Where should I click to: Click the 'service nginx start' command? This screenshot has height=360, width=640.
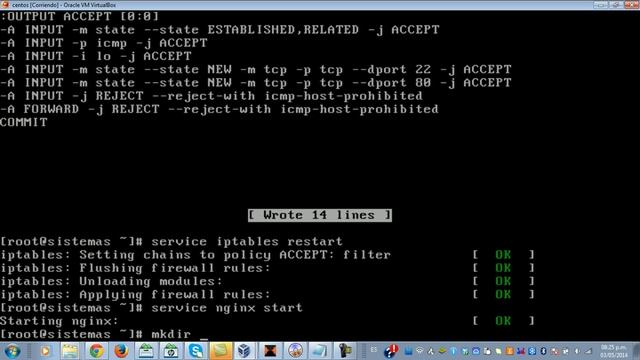(x=227, y=308)
